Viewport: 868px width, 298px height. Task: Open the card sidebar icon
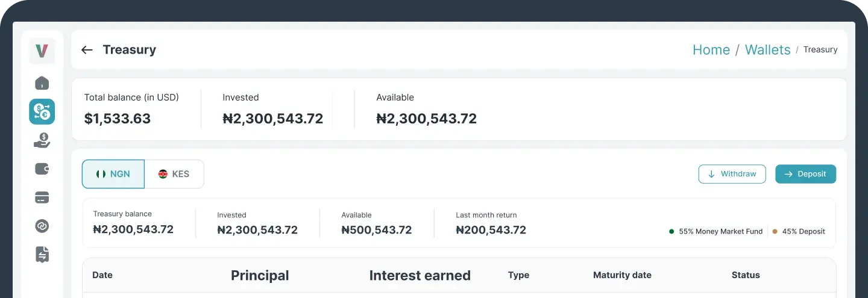point(42,197)
